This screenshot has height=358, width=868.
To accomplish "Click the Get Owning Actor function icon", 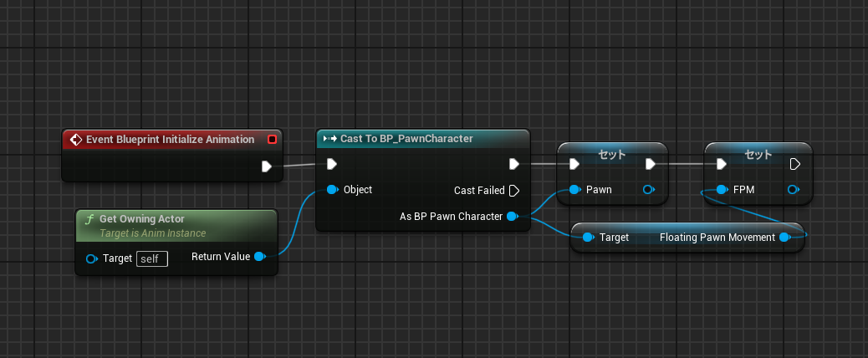I will [89, 220].
